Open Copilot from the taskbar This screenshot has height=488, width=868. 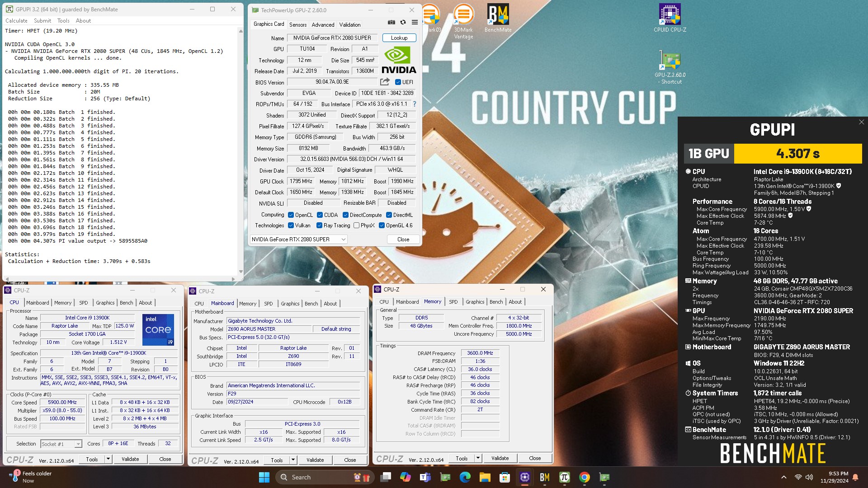tap(406, 477)
